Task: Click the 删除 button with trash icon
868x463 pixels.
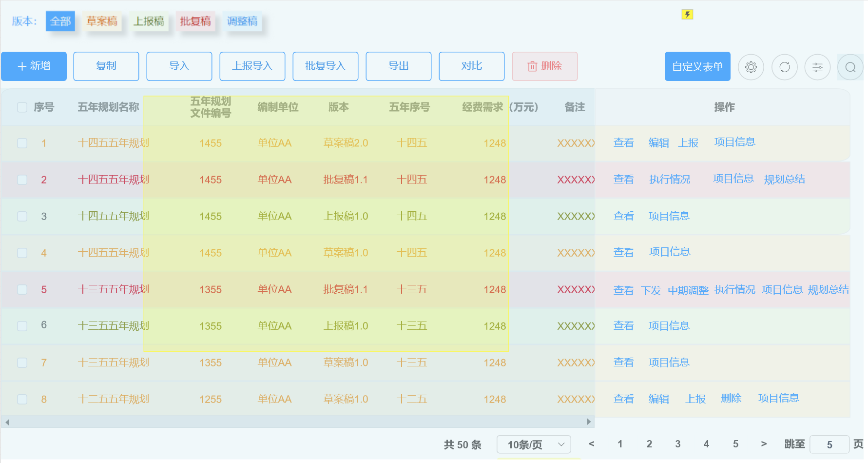Action: [545, 66]
